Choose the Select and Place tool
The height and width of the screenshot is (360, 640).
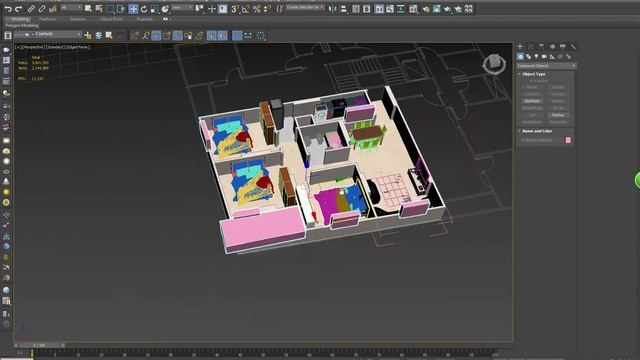click(165, 9)
